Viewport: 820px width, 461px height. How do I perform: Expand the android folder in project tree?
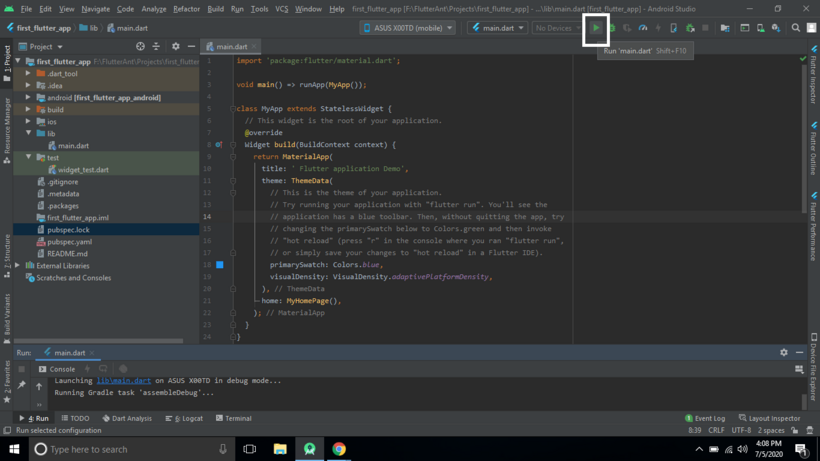point(29,98)
